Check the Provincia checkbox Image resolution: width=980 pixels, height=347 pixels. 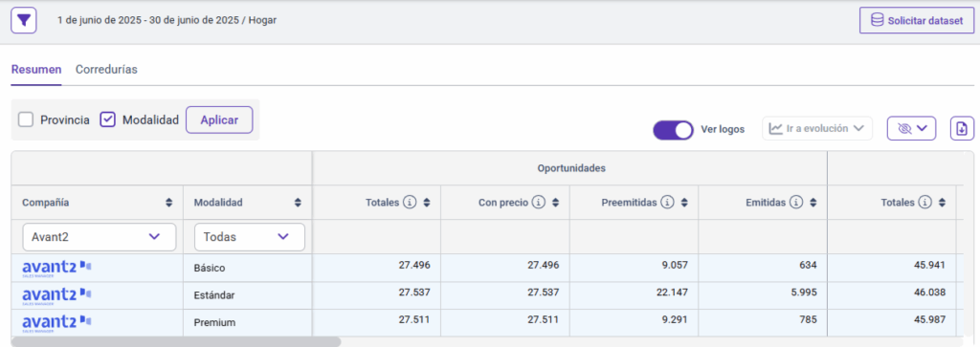[x=26, y=119]
